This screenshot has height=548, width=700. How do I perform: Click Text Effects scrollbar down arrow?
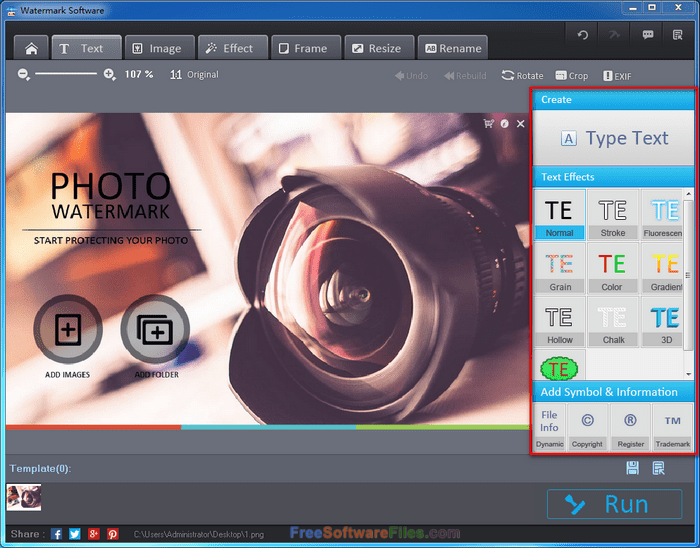click(688, 374)
